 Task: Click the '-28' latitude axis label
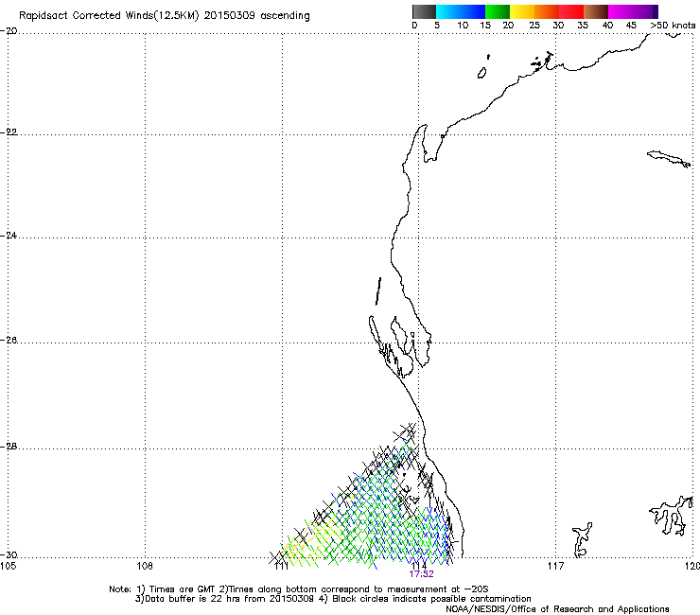click(x=9, y=447)
